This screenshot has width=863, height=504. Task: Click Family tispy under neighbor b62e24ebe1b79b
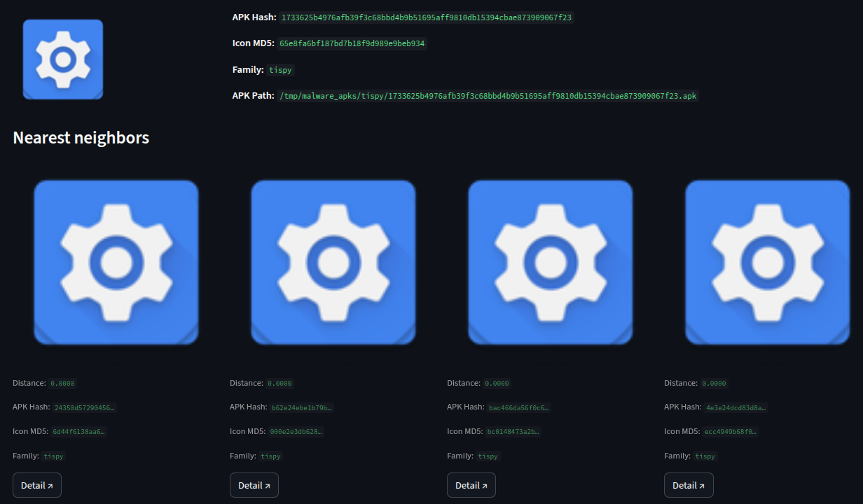coord(270,456)
